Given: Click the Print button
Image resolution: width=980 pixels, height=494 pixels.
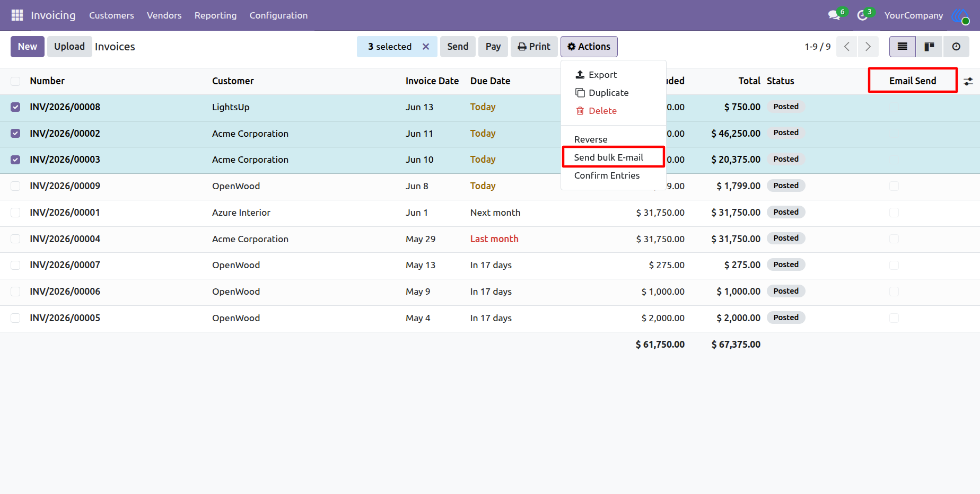Looking at the screenshot, I should click(534, 47).
